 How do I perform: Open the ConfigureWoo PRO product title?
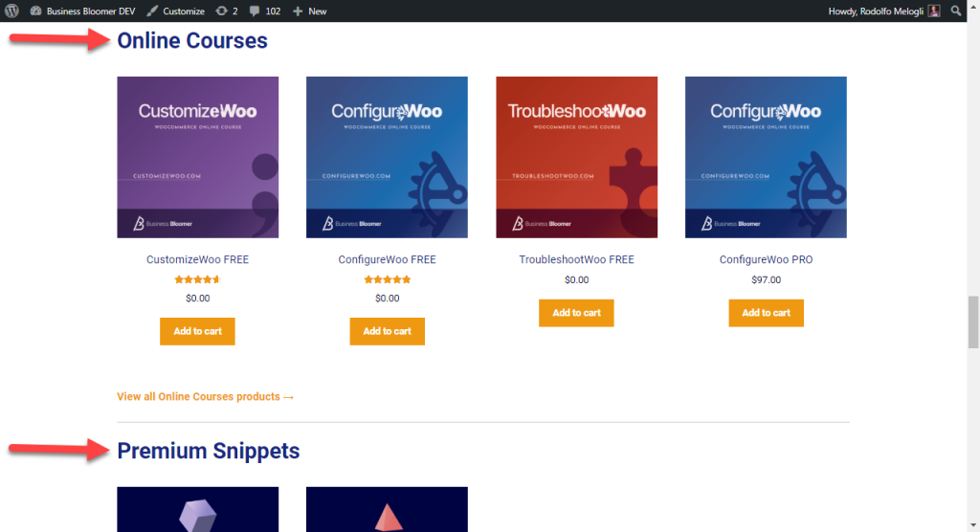pos(766,259)
